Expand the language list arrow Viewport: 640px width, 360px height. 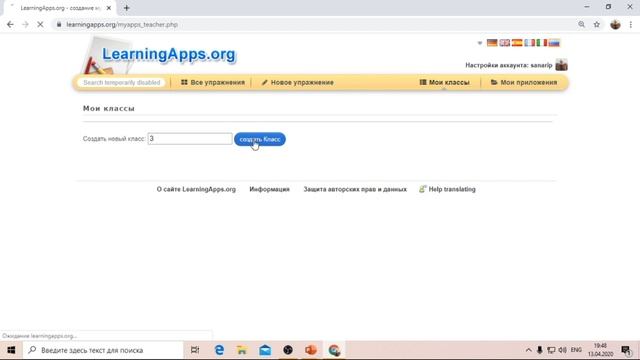point(480,43)
